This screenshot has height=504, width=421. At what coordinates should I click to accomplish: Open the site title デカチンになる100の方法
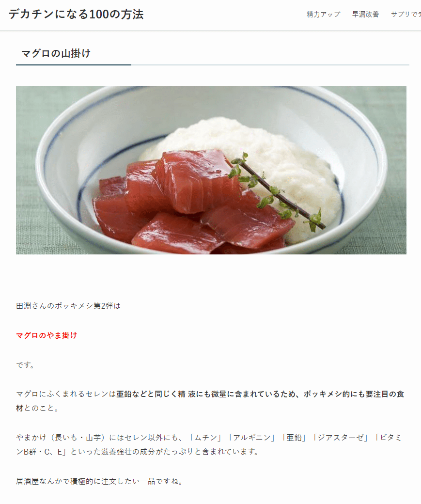[x=76, y=14]
